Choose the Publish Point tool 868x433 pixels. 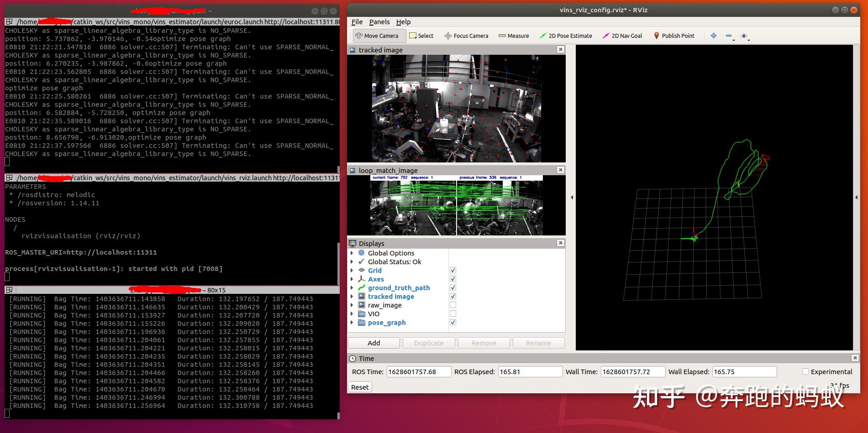point(674,36)
